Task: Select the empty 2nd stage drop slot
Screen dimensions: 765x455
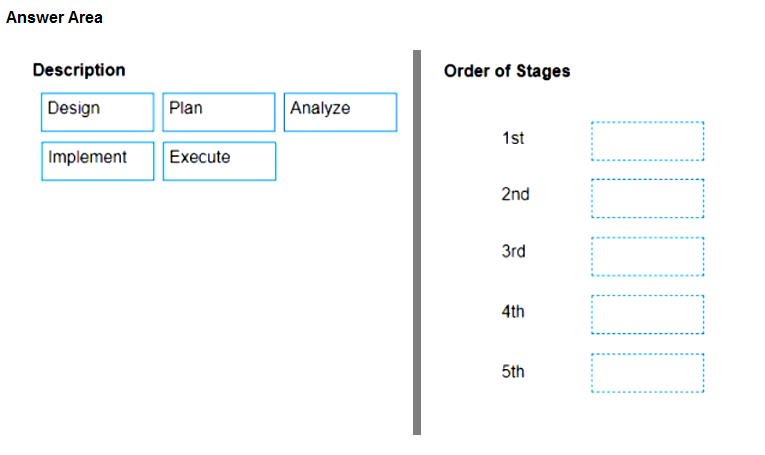Action: coord(647,198)
